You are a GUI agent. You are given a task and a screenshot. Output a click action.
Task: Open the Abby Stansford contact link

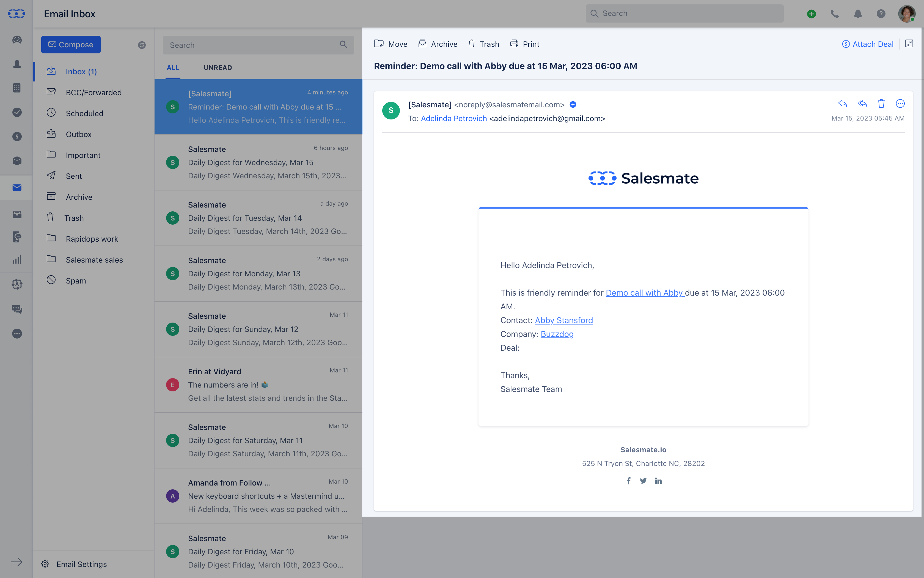click(563, 320)
